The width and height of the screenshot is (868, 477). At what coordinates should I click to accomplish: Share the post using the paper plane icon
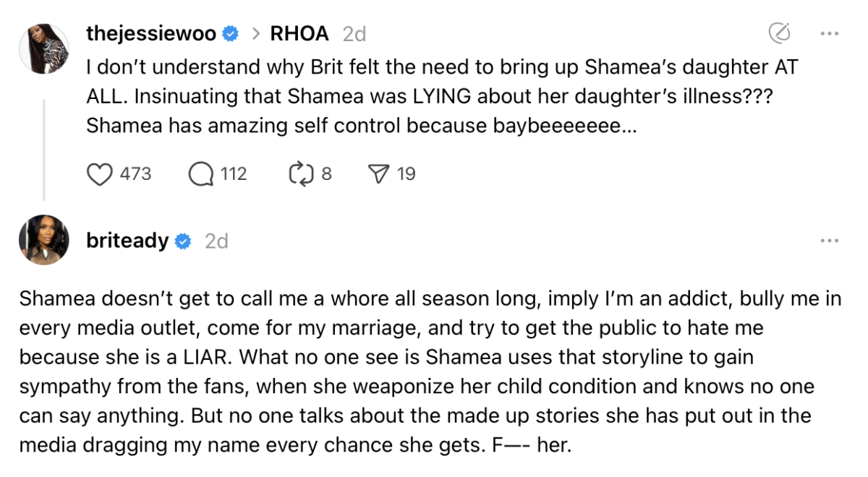pyautogui.click(x=378, y=174)
